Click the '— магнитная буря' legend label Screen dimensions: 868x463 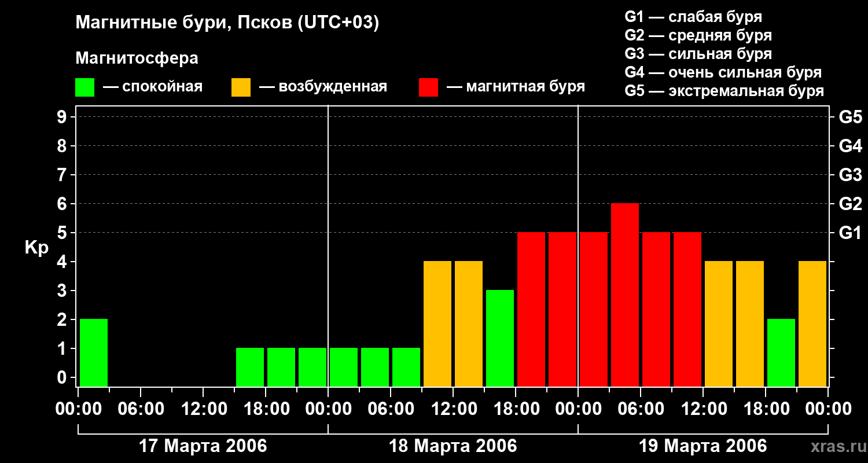(x=516, y=87)
